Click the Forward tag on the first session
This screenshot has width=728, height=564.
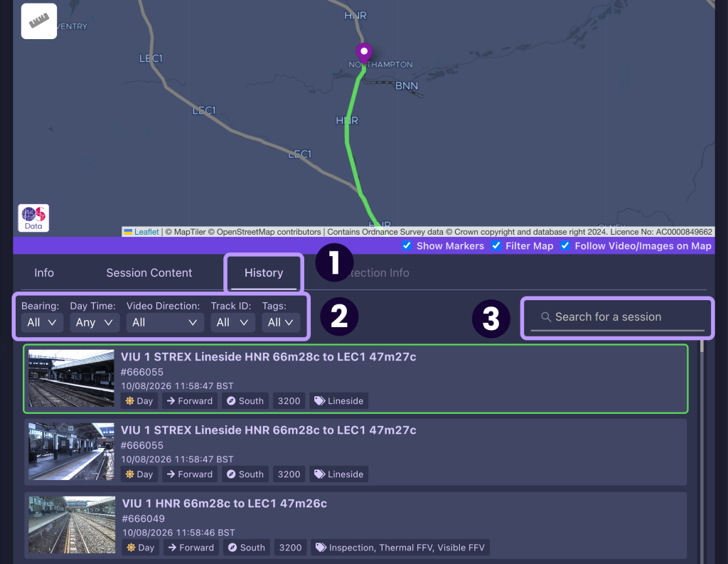pos(189,401)
